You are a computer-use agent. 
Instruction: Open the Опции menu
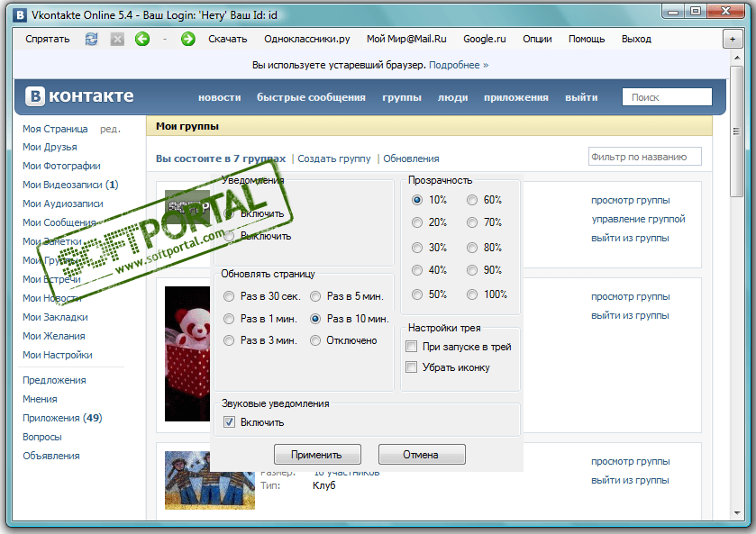coord(537,39)
